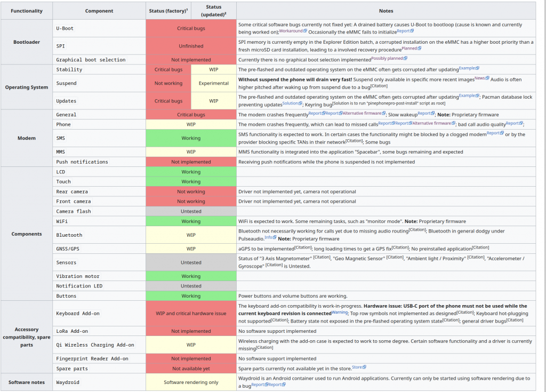Click external-link icon after the Store link
Viewport: 546px width, 392px height.
365,367
